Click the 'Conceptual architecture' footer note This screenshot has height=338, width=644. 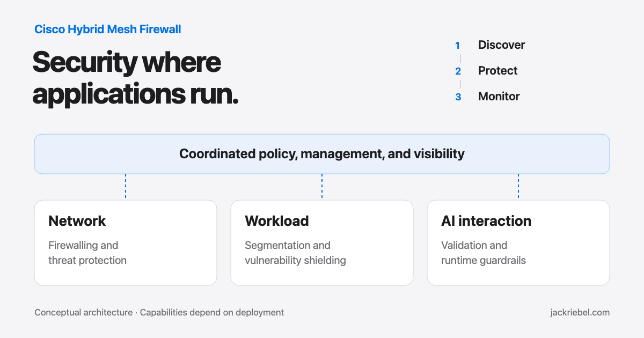pos(159,312)
